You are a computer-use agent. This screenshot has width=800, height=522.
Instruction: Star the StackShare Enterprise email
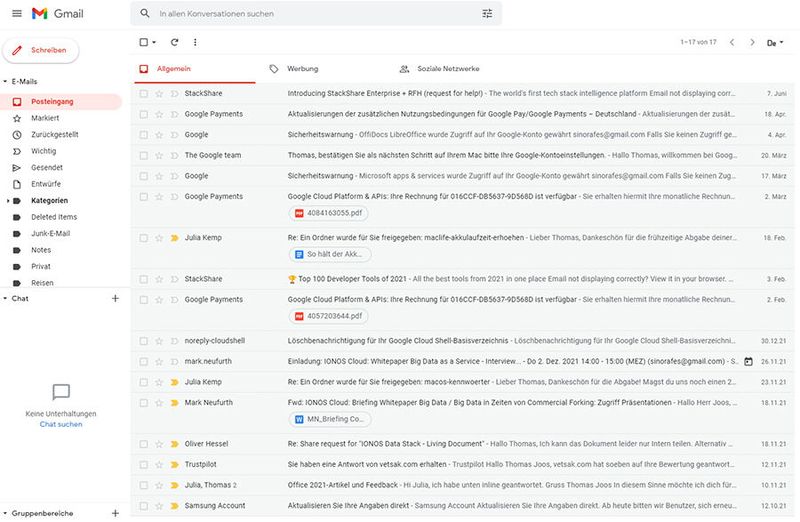point(159,93)
